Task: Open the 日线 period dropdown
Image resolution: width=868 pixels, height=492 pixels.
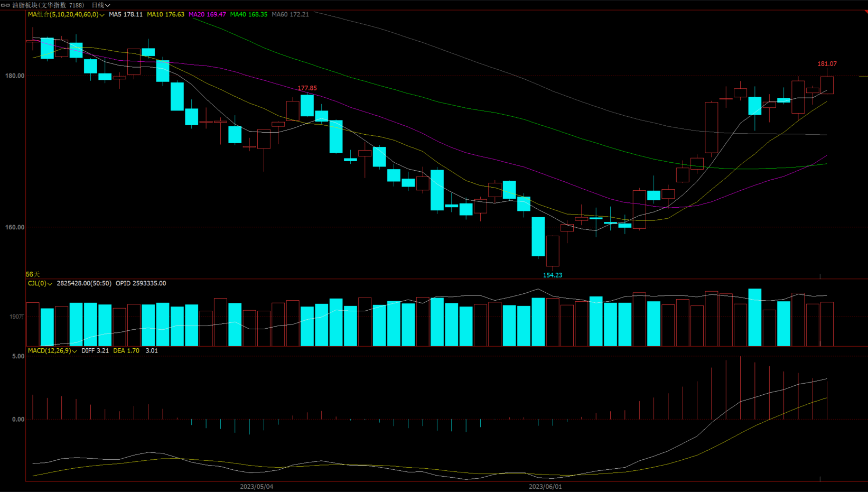Action: tap(101, 5)
